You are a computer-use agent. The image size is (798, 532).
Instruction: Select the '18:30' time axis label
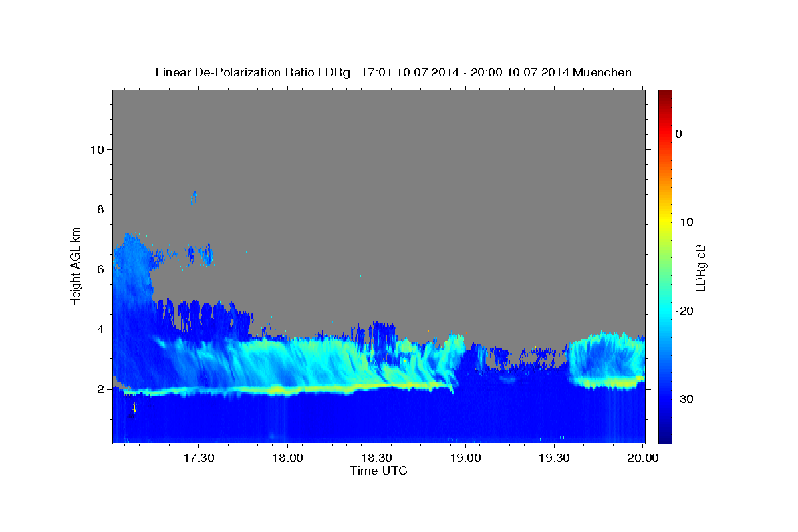376,458
